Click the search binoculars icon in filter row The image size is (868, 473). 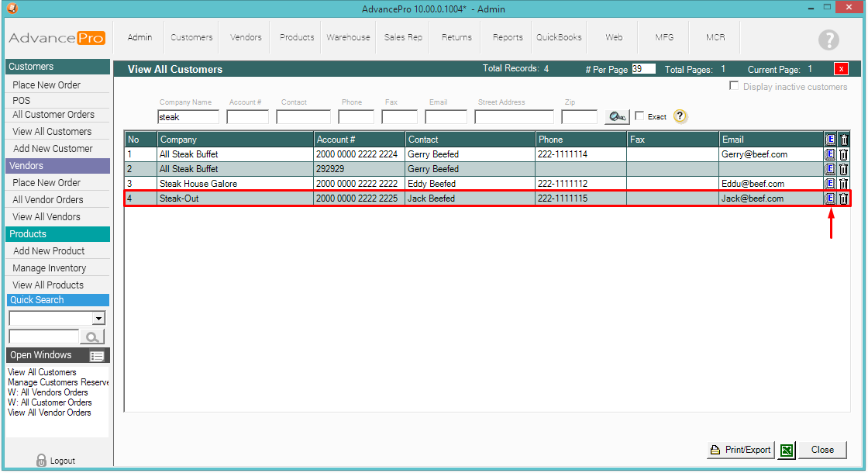[x=618, y=116]
